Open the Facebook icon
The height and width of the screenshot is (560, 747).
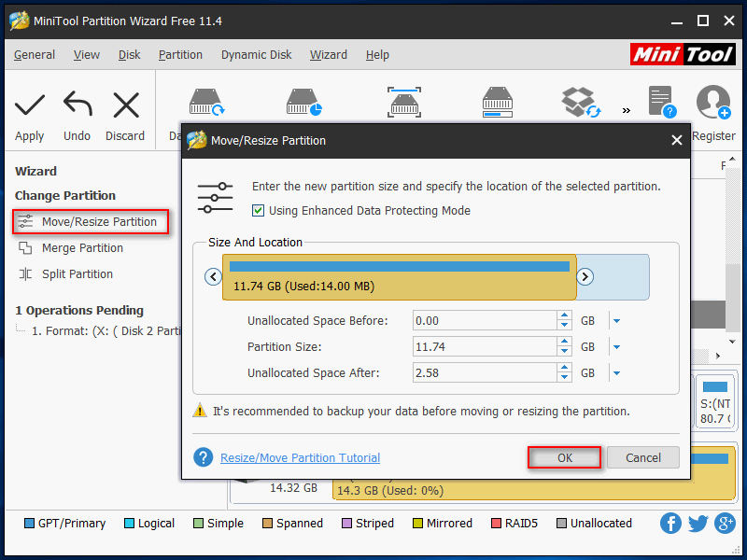pyautogui.click(x=670, y=524)
